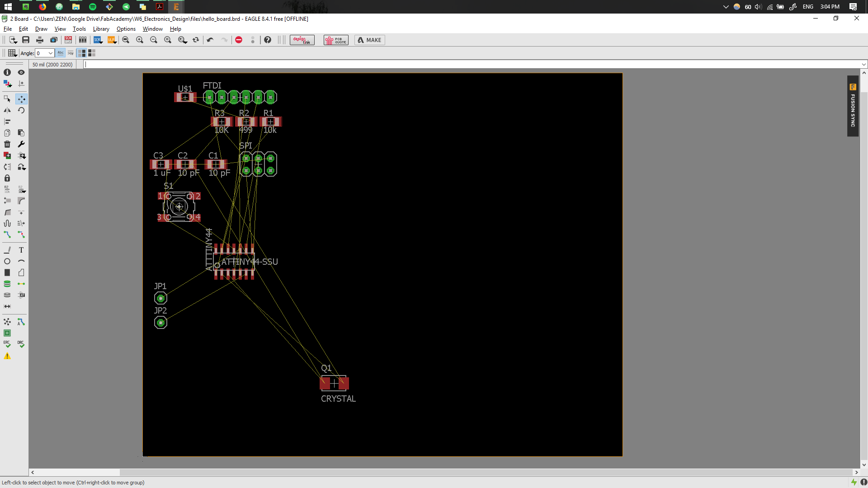Open the Info tool
This screenshot has height=488, width=868.
pyautogui.click(x=7, y=72)
